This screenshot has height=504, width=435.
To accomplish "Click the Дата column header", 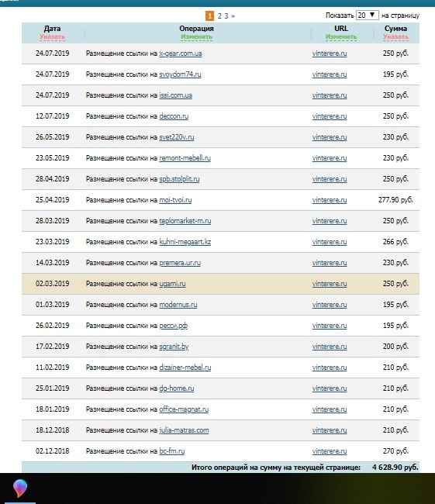I will [53, 28].
